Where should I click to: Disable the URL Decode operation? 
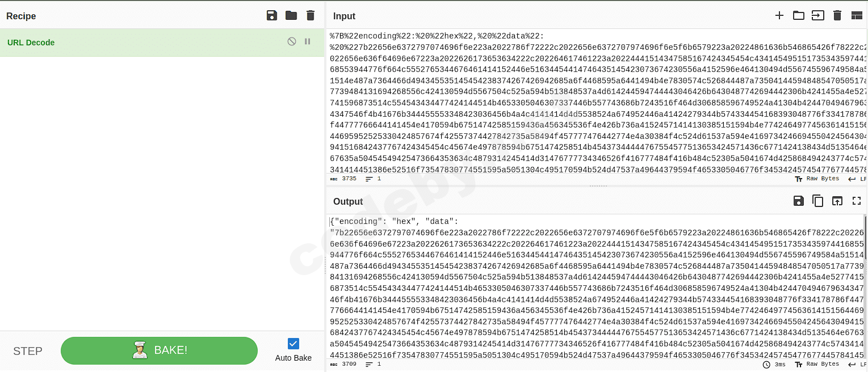coord(292,41)
